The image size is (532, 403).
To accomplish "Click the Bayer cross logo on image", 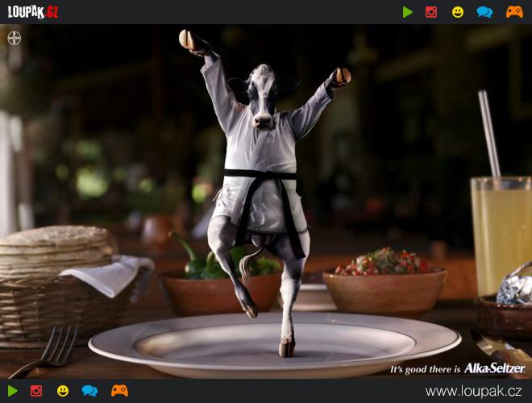I will 15,38.
